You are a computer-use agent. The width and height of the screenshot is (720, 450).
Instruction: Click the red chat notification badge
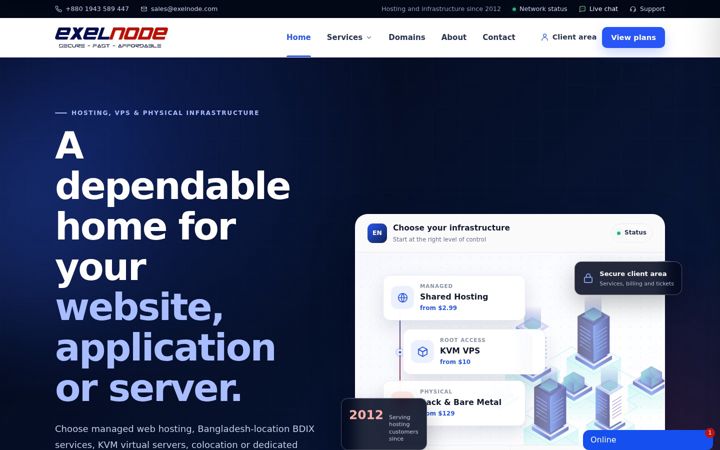click(709, 433)
